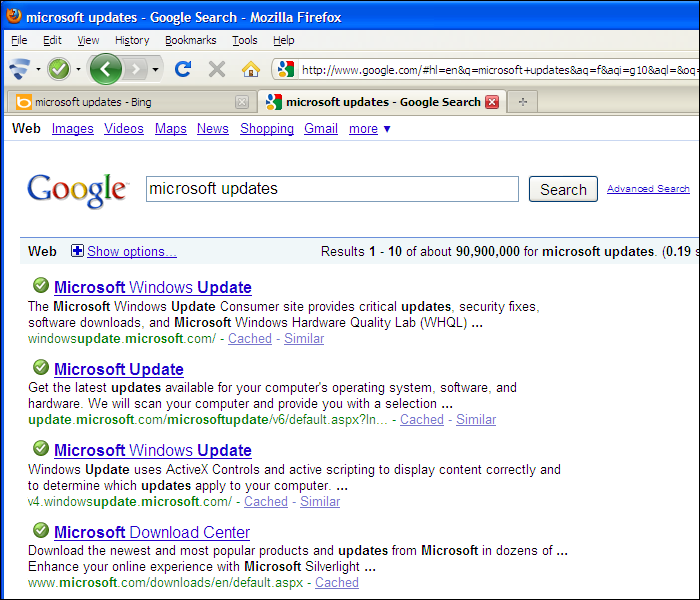Open Similar link for windowsupdate.microsoft.com
The width and height of the screenshot is (700, 600).
point(304,338)
